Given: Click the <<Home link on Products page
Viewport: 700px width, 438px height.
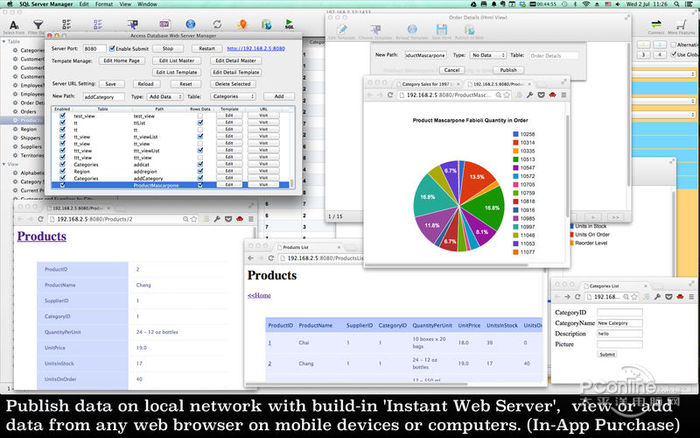Looking at the screenshot, I should (x=258, y=296).
